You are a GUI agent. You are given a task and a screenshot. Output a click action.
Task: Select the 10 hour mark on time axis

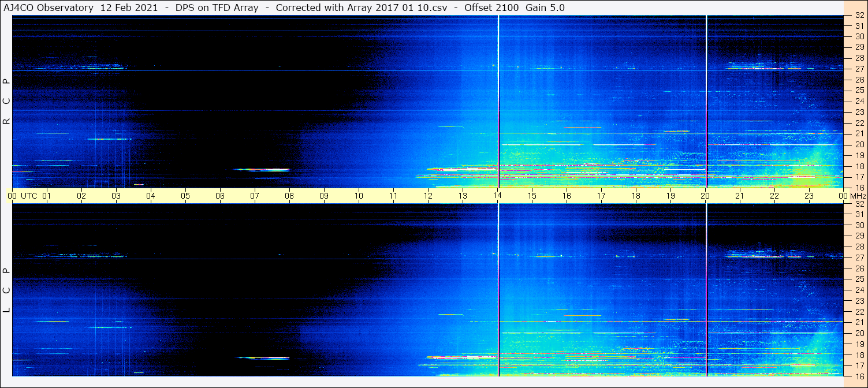point(359,196)
